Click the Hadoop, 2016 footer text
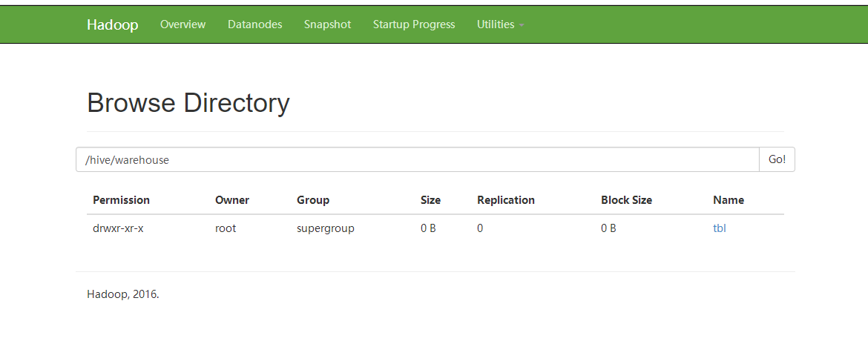 [123, 294]
